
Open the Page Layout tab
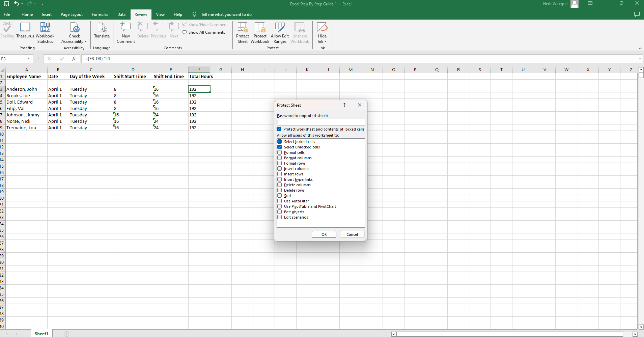click(x=72, y=15)
